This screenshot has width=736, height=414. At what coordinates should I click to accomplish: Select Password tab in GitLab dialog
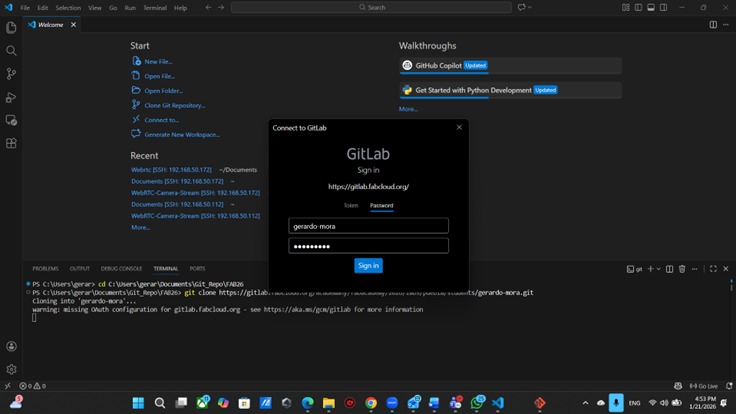pos(382,206)
